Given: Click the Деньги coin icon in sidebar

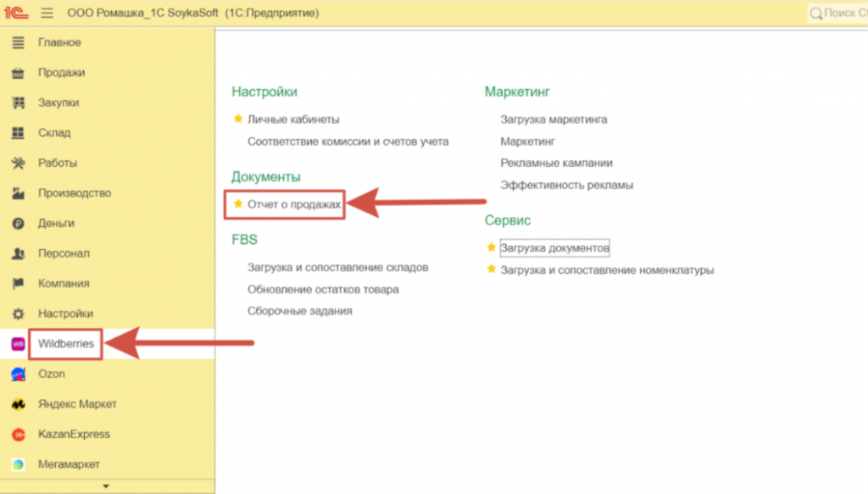Looking at the screenshot, I should 17,224.
